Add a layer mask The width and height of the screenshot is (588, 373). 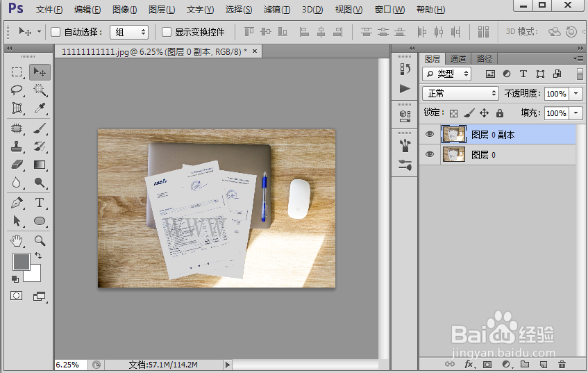point(487,364)
